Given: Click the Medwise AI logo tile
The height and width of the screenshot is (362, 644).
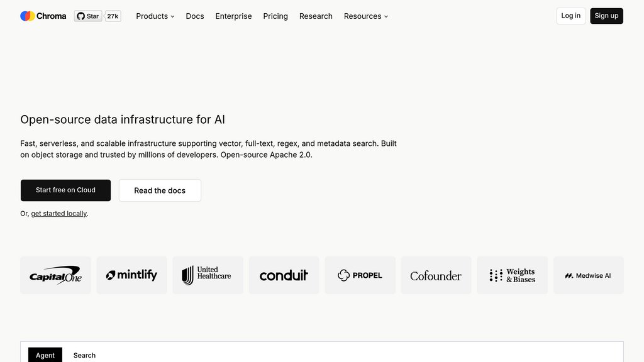Looking at the screenshot, I should 588,275.
